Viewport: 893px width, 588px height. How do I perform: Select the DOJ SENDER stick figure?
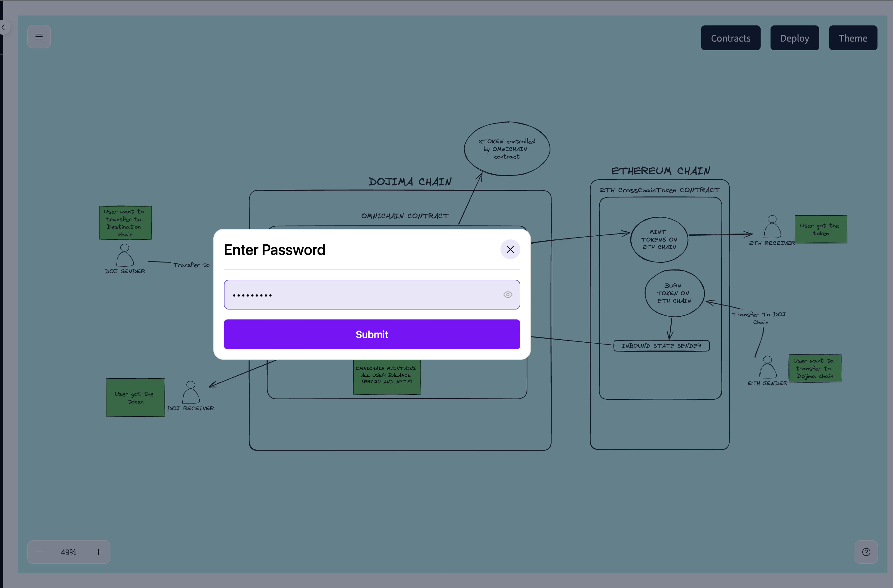coord(124,259)
